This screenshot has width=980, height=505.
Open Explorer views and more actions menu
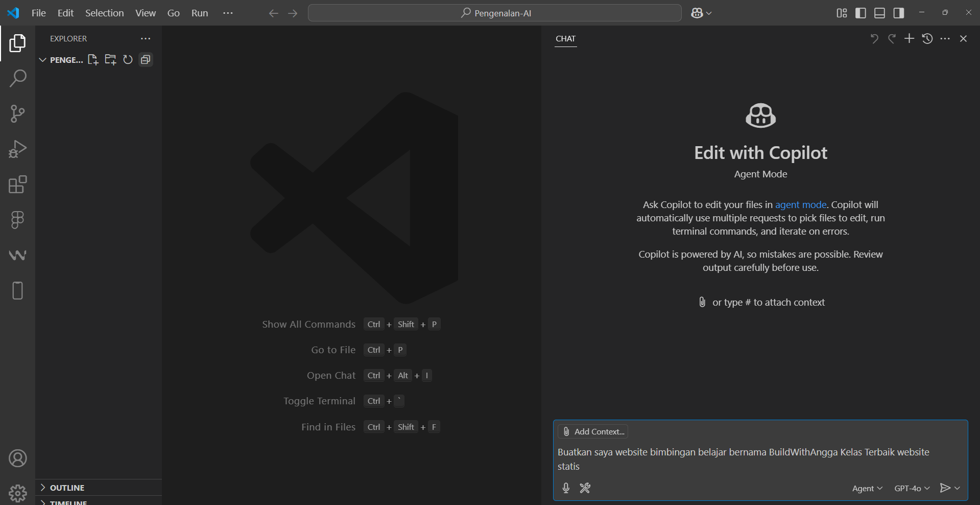[x=146, y=39]
